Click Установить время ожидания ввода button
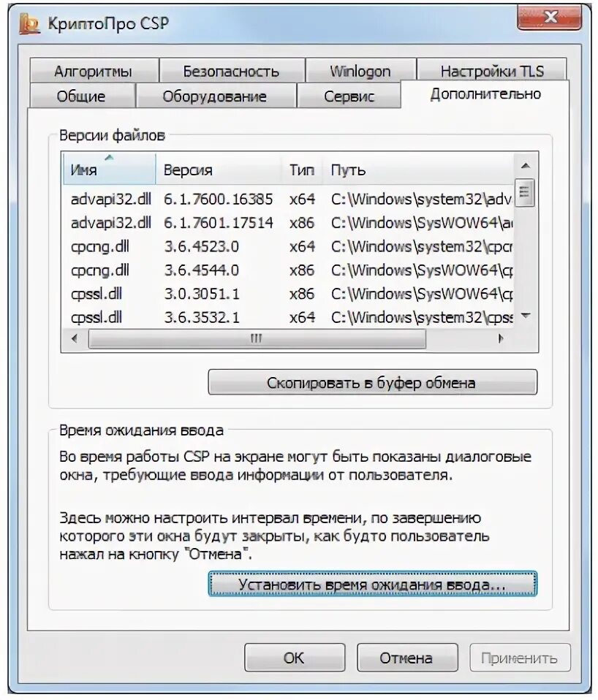Image resolution: width=598 pixels, height=700 pixels. tap(372, 584)
